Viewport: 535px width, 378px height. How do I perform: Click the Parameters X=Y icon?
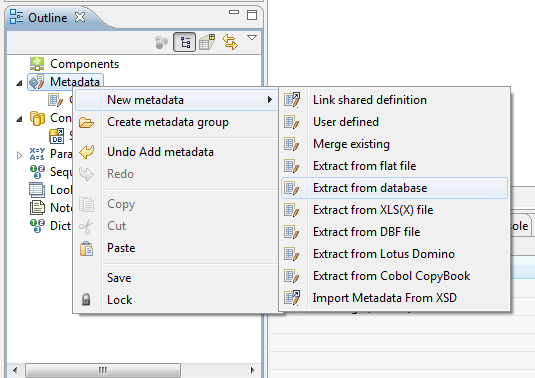point(37,154)
